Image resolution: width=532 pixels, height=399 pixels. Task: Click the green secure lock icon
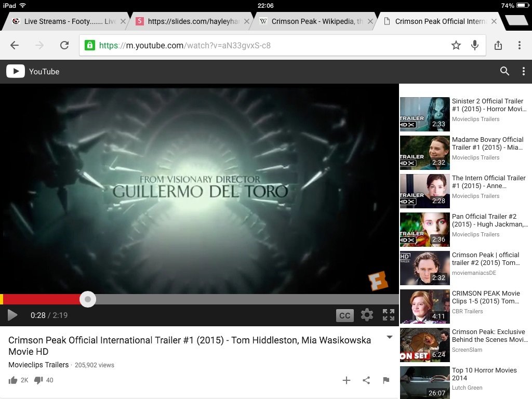click(x=89, y=45)
